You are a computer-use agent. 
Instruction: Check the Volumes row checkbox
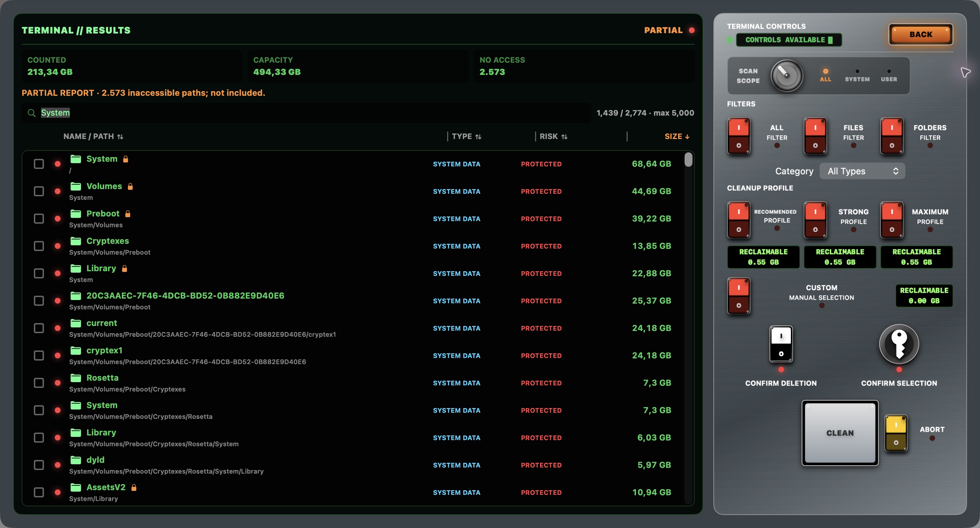[39, 191]
